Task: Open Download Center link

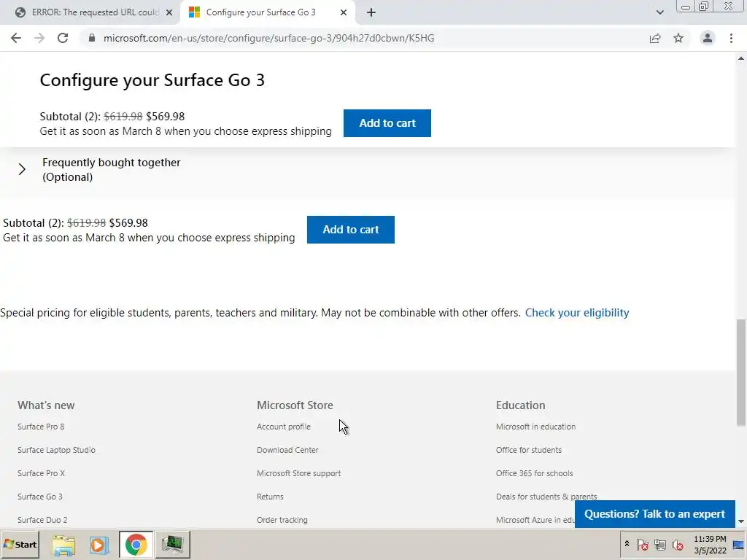Action: (287, 450)
